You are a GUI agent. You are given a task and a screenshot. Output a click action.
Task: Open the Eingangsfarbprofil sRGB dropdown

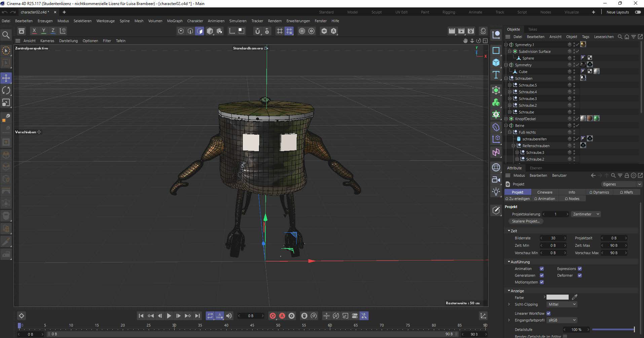562,320
